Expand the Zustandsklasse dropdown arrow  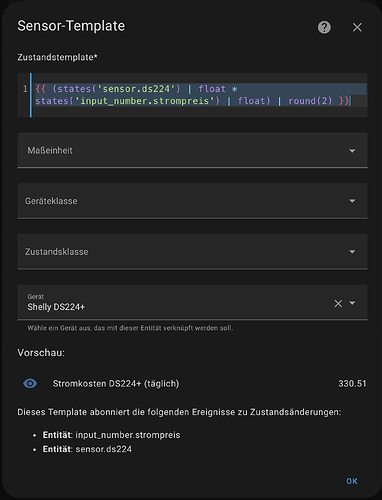coord(352,252)
